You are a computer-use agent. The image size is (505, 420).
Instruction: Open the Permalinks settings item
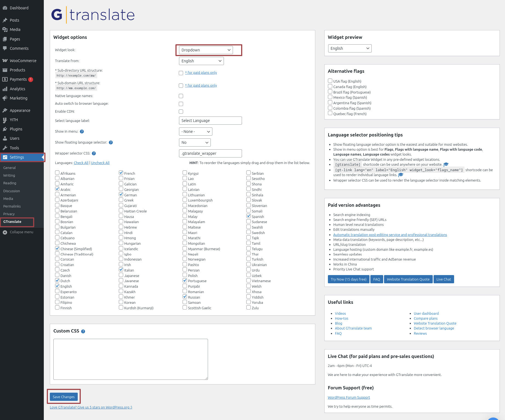click(12, 206)
